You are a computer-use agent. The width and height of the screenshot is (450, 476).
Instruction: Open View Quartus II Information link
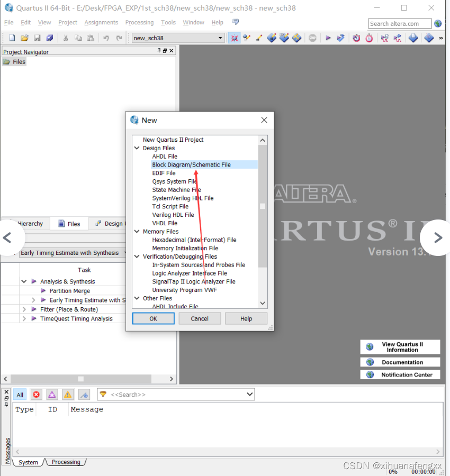pos(400,347)
